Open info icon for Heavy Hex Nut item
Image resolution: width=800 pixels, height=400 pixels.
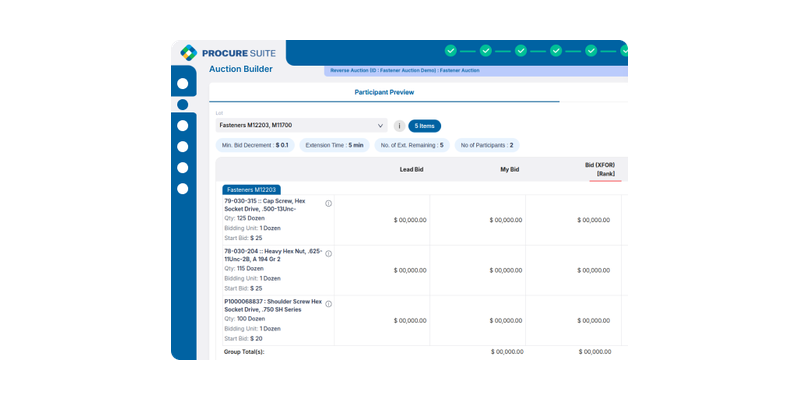pyautogui.click(x=329, y=254)
